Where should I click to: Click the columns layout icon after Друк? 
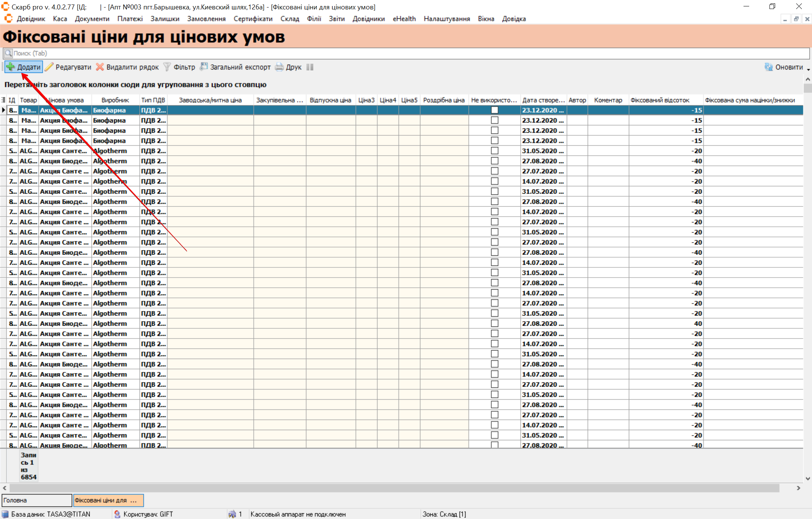(x=310, y=67)
